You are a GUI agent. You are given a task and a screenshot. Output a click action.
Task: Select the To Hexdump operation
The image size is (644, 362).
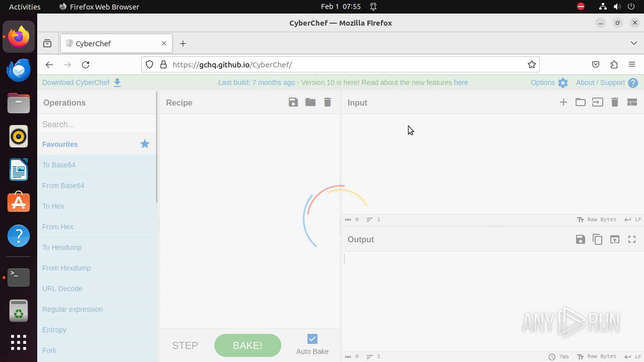tap(97, 247)
